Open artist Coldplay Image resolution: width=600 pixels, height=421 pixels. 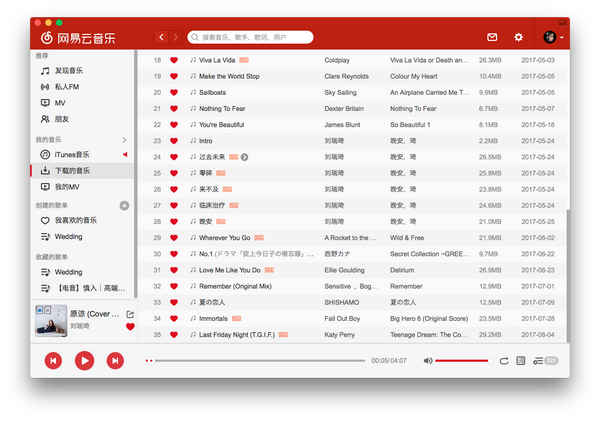337,60
